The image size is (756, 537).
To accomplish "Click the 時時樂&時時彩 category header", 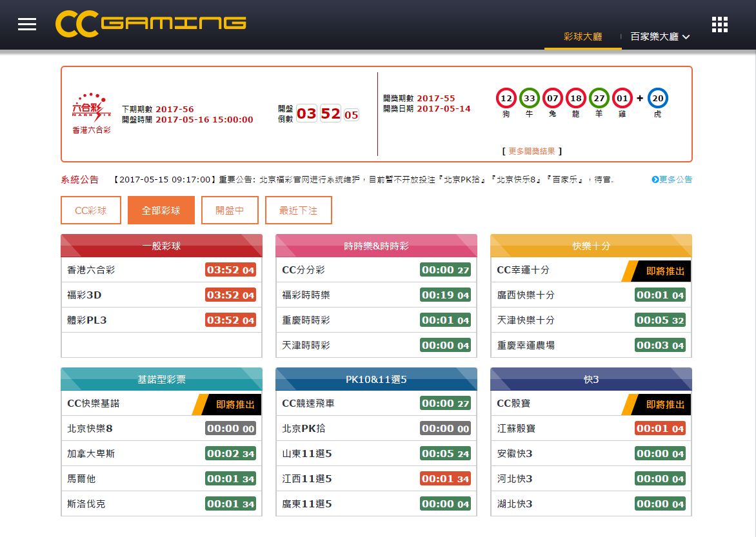I will click(x=376, y=246).
